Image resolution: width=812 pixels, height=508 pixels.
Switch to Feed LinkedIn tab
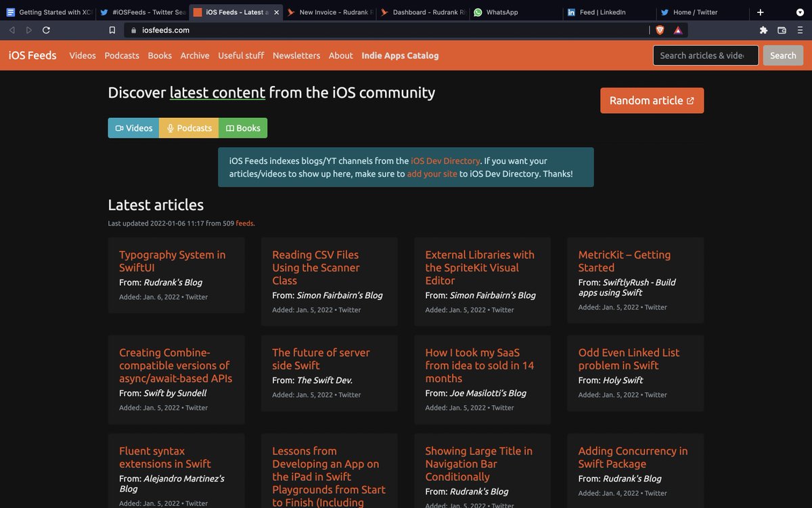(x=608, y=12)
